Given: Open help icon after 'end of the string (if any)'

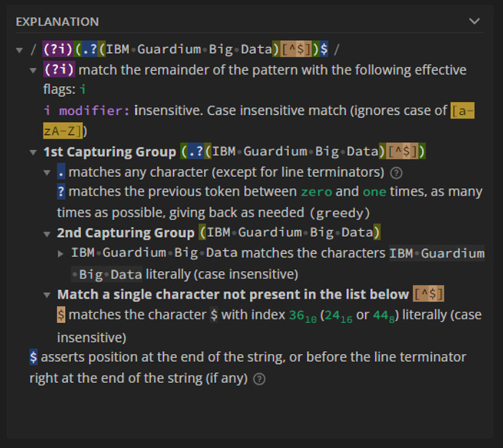Looking at the screenshot, I should 259,379.
